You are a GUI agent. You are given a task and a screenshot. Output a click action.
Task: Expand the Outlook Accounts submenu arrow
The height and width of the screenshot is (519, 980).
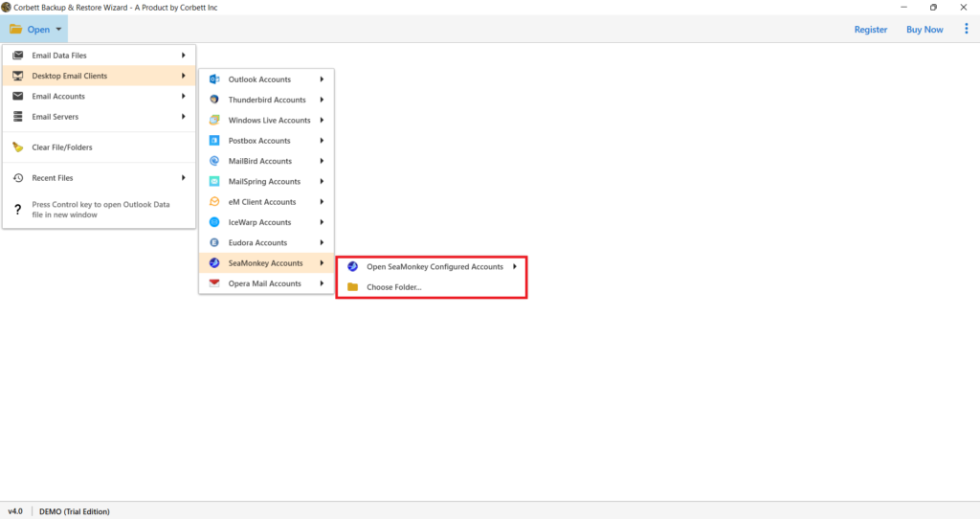[x=322, y=79]
